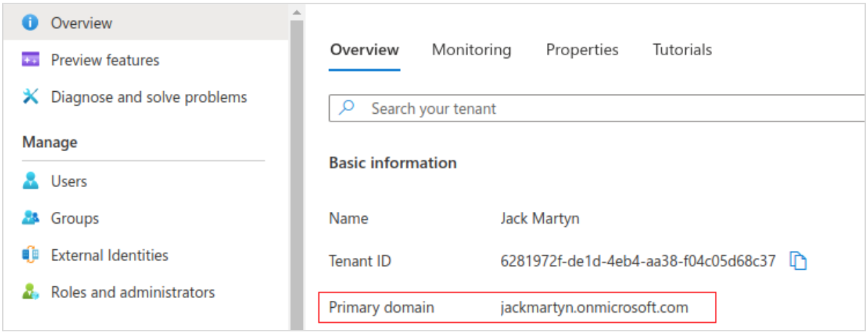Click the Diagnose and solve problems wrench icon

30,97
